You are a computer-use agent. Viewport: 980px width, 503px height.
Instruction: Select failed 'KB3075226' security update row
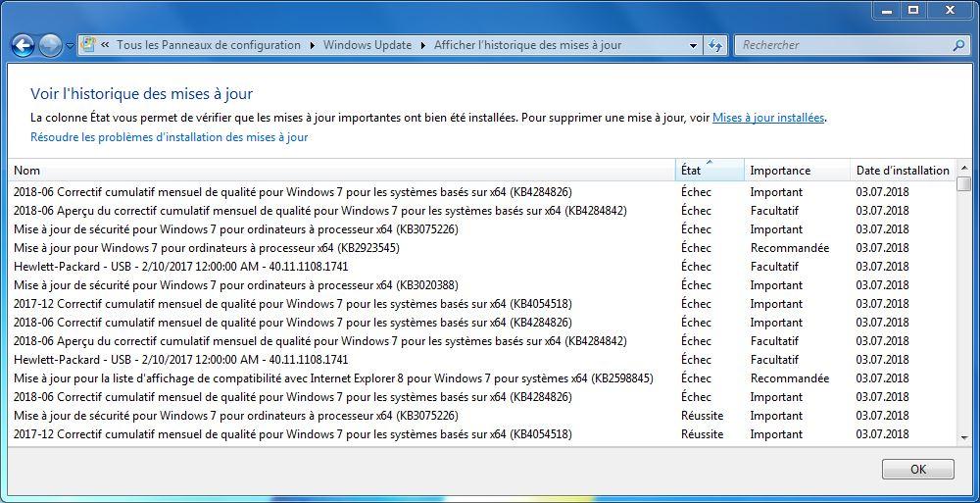(x=482, y=229)
